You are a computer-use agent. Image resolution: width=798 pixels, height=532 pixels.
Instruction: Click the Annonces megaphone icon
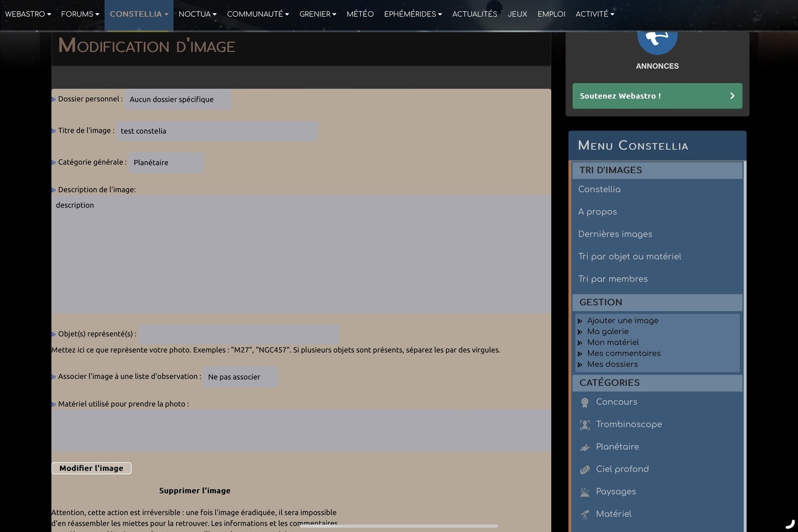pos(657,43)
